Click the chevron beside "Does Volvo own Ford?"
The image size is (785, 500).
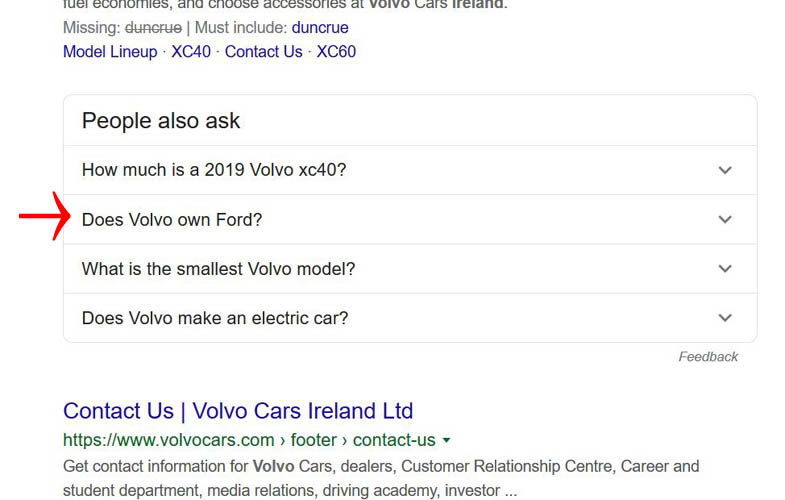[725, 219]
